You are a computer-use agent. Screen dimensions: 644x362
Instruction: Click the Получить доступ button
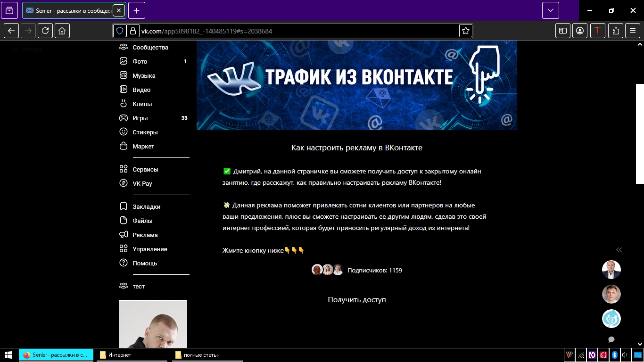pos(357,300)
